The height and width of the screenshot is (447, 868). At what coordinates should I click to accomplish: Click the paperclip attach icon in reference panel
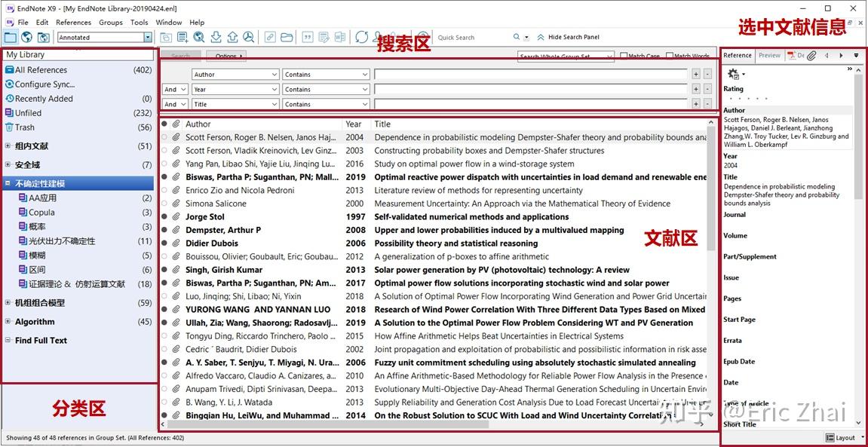(811, 55)
